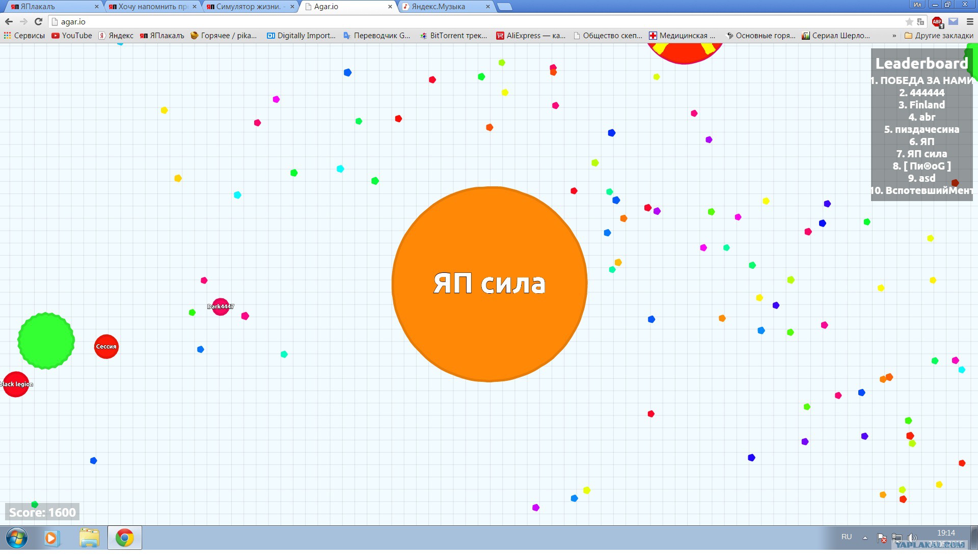Open the Другие закладки bookmarks folder

click(x=939, y=36)
